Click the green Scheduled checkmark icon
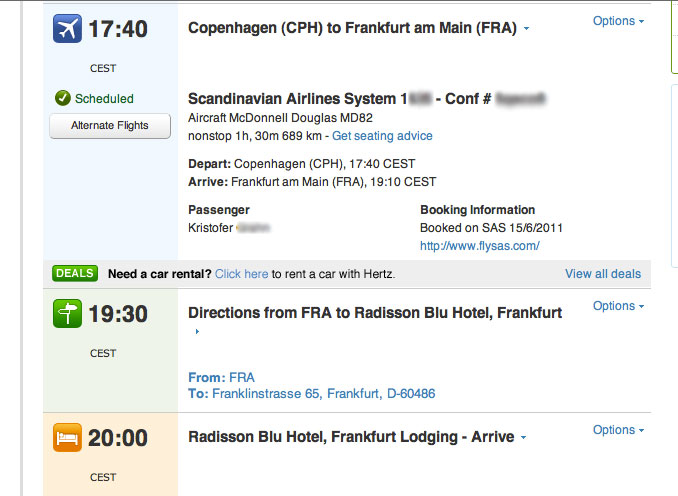The image size is (678, 496). point(63,99)
